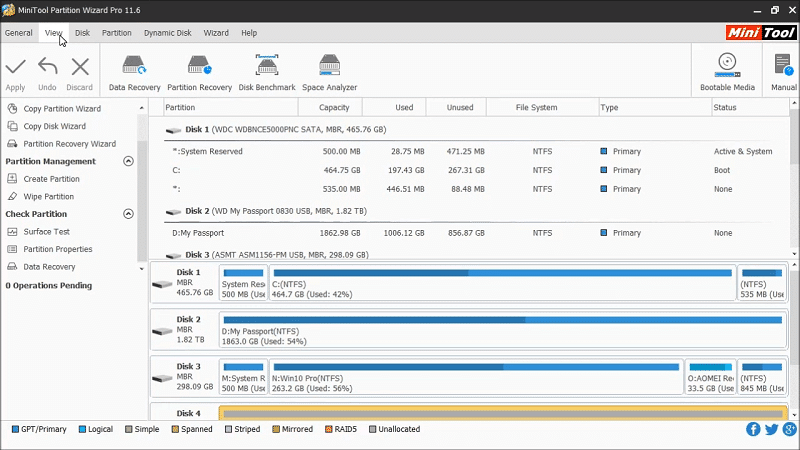Open the Wizard menu
The width and height of the screenshot is (800, 450).
point(216,33)
